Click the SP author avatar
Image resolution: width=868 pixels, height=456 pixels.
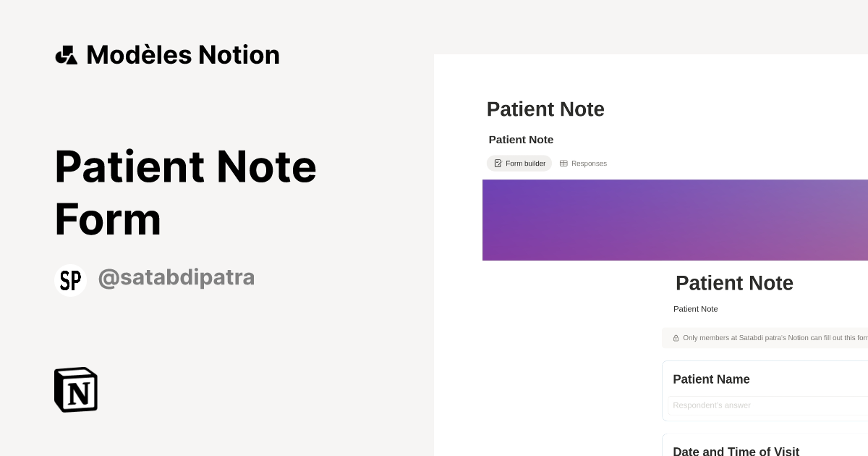[x=70, y=280]
